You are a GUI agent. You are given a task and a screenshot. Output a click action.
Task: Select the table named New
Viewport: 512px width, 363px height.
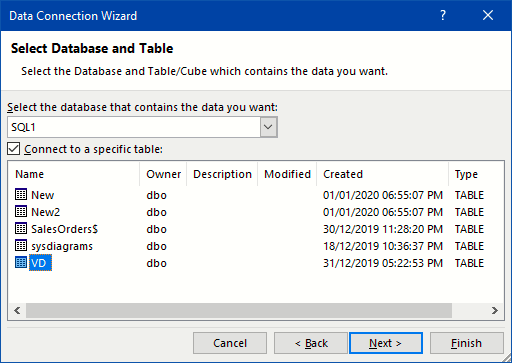43,195
